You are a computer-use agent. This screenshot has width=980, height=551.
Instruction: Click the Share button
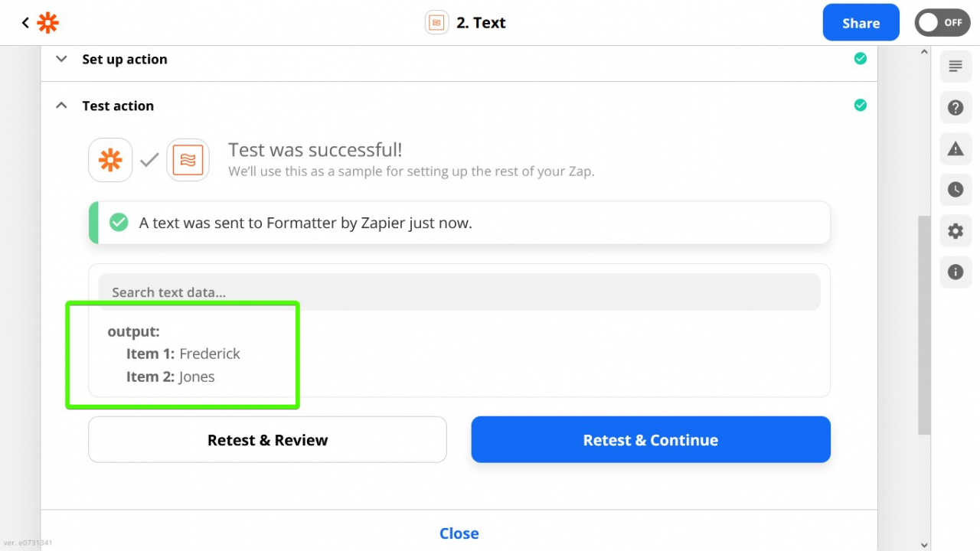[861, 23]
